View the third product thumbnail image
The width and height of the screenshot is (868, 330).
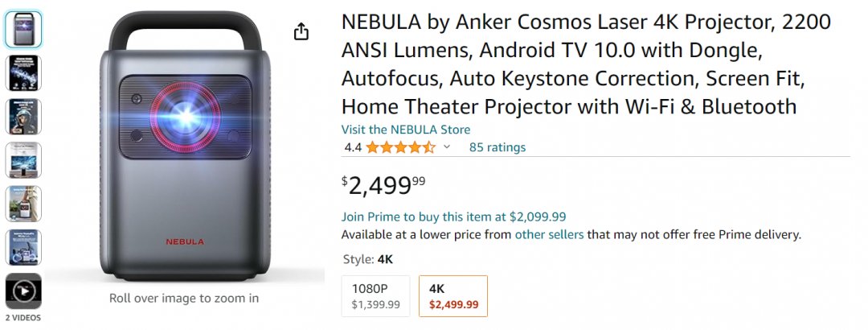click(23, 117)
